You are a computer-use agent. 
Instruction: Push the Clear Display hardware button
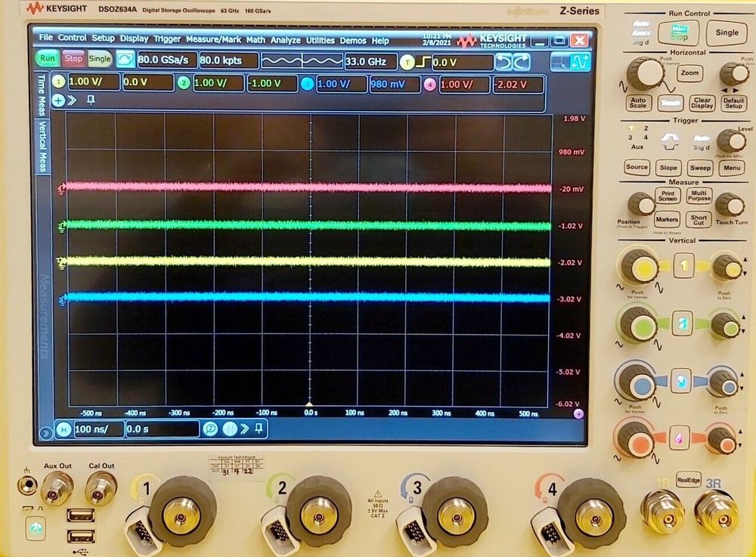coord(702,103)
